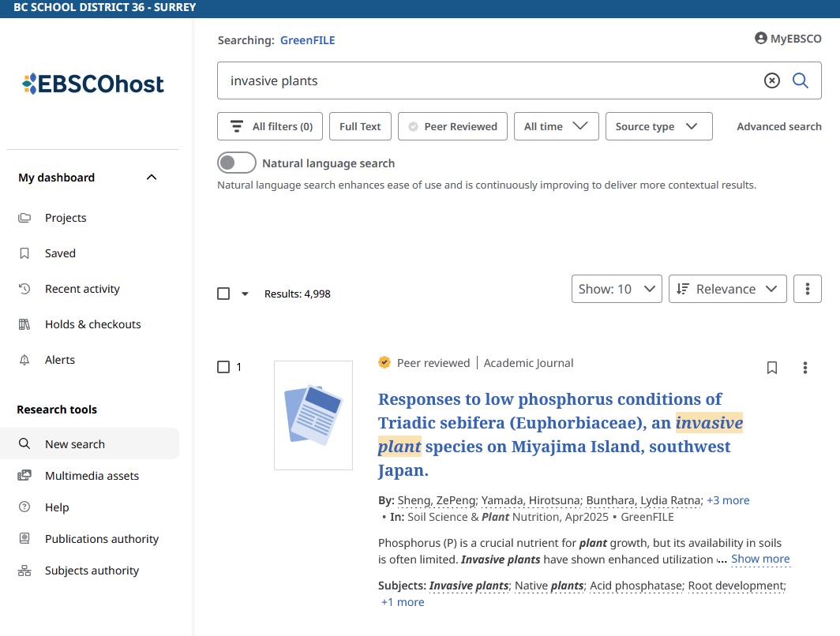Open the Triadic sebifera article title
The width and height of the screenshot is (840, 636).
[561, 435]
